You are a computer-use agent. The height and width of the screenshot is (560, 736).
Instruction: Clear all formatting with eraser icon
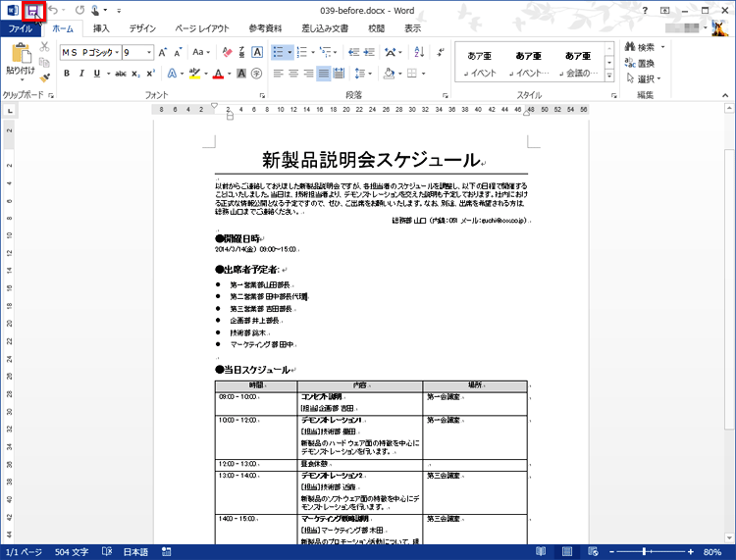pyautogui.click(x=228, y=52)
